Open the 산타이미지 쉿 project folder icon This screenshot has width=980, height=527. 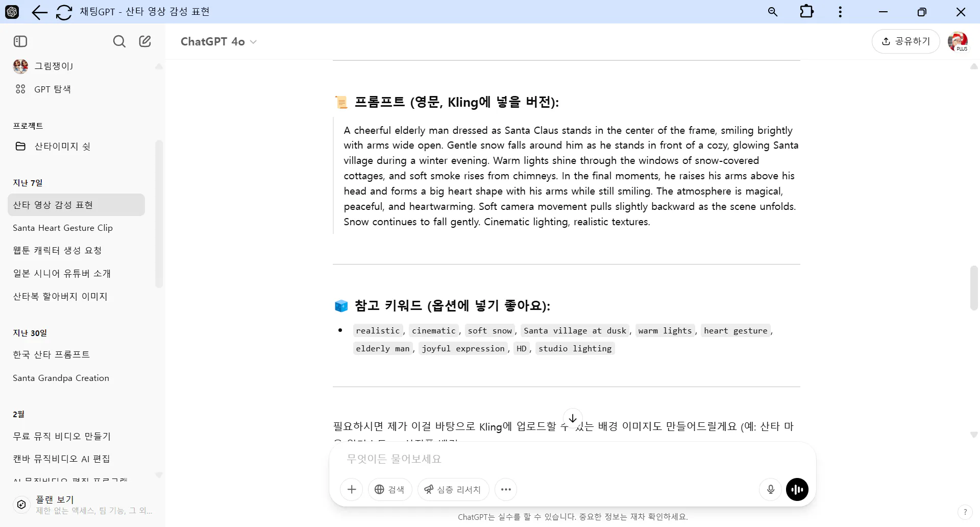20,146
